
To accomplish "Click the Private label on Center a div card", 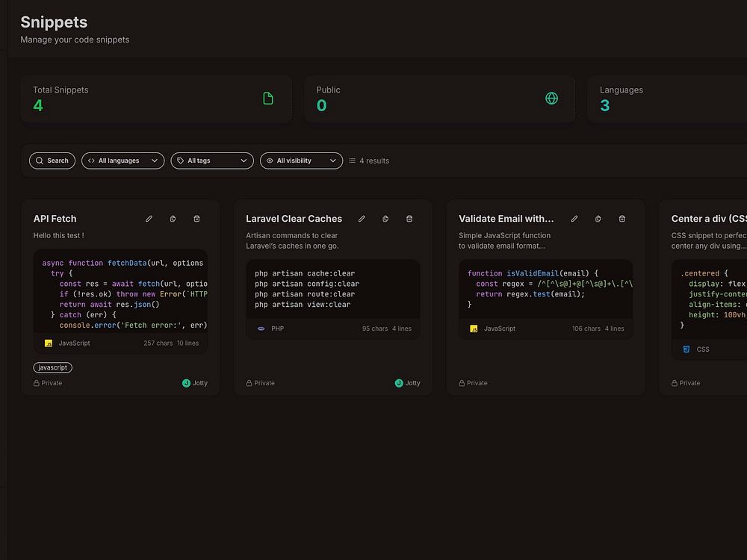I will point(686,383).
